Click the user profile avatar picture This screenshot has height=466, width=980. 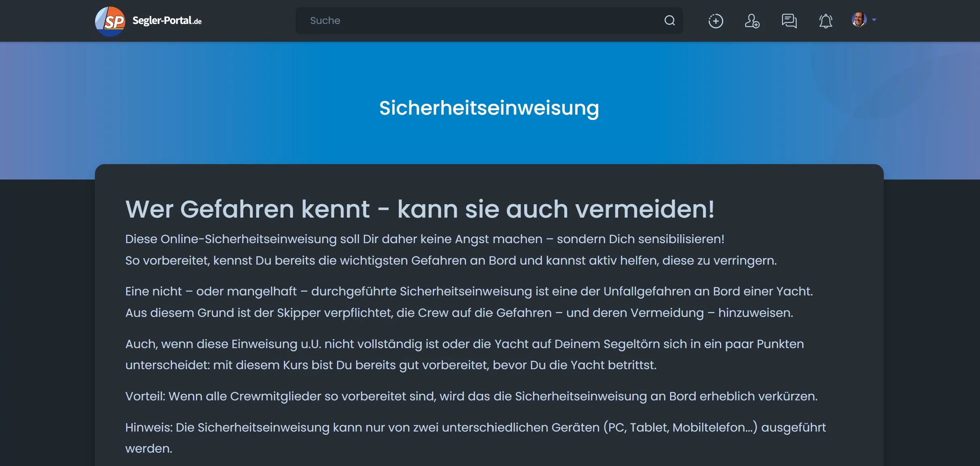click(859, 19)
